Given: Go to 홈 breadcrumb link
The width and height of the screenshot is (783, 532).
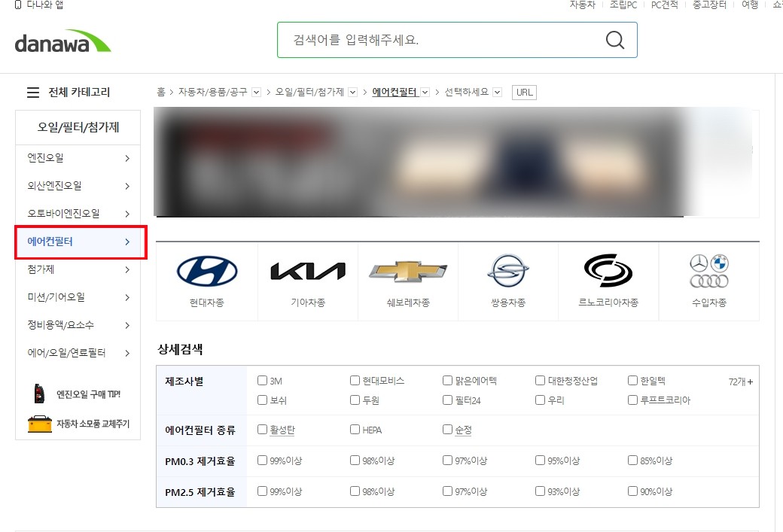Looking at the screenshot, I should (161, 92).
